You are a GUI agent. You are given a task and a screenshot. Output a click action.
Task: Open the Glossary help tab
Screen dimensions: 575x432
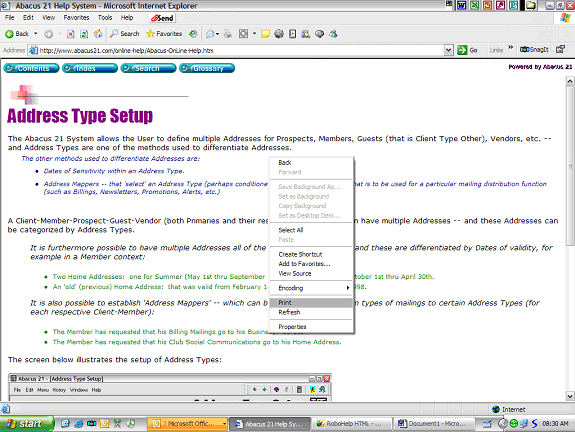207,68
